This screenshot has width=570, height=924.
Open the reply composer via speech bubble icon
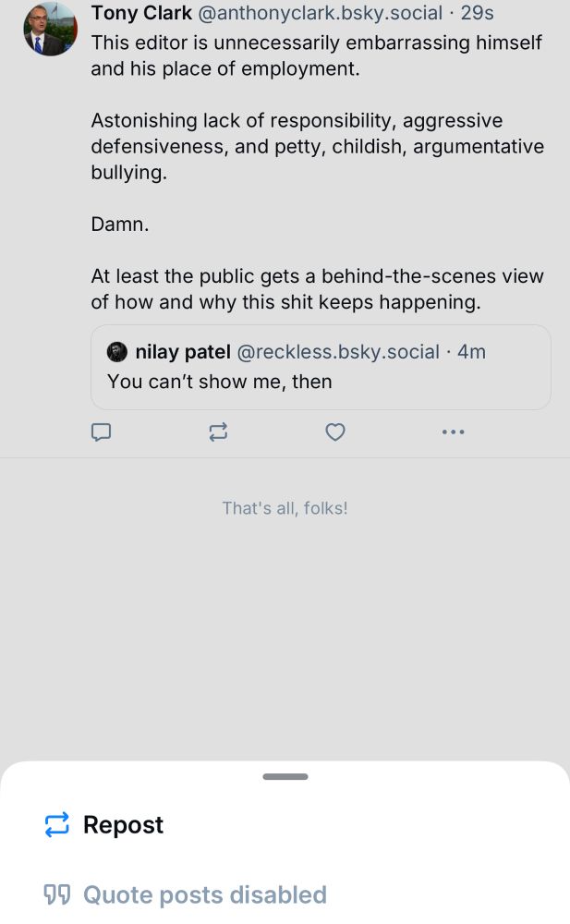(x=102, y=432)
